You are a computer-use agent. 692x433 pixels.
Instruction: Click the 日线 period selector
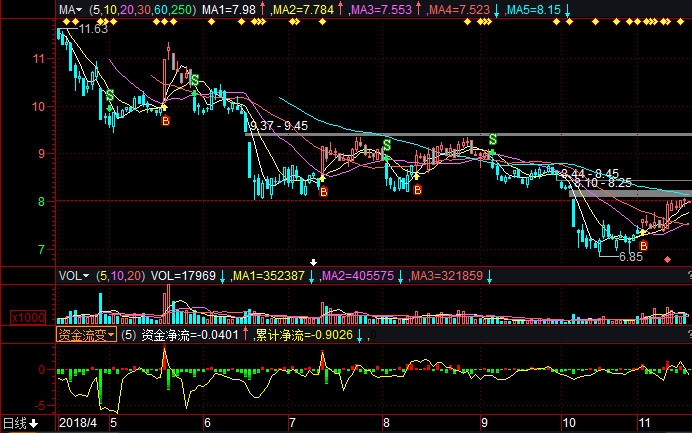[x=20, y=424]
